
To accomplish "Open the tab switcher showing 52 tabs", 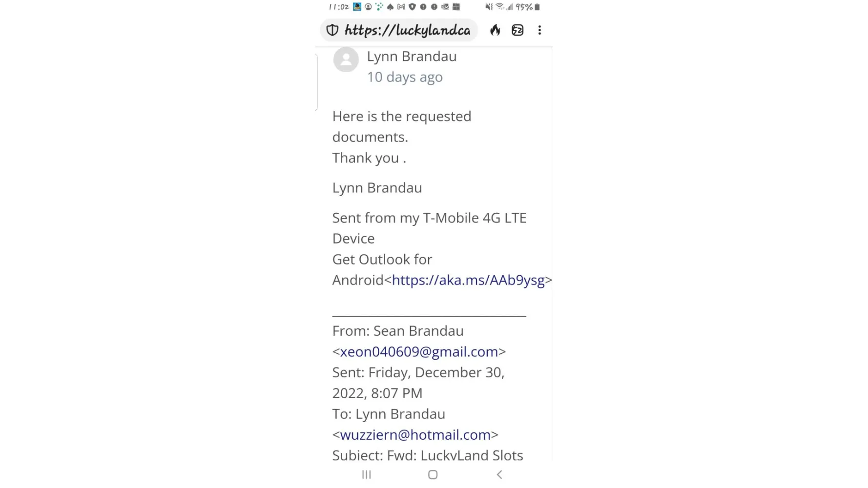I will coord(517,30).
